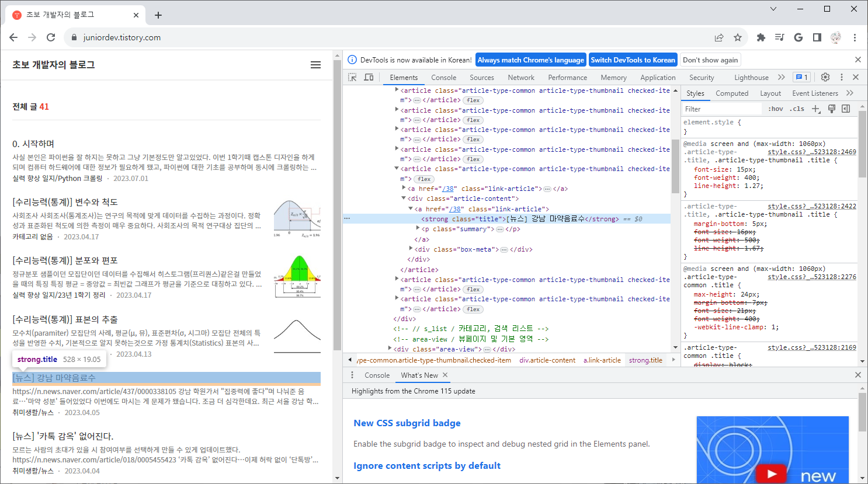Open the 분포와 편포 post thumbnail
This screenshot has height=484, width=868.
click(297, 277)
